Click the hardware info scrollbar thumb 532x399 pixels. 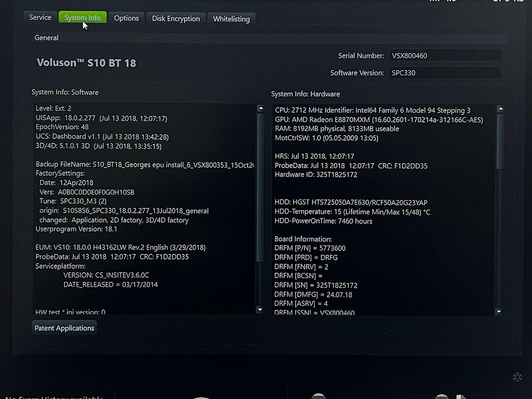pyautogui.click(x=500, y=142)
